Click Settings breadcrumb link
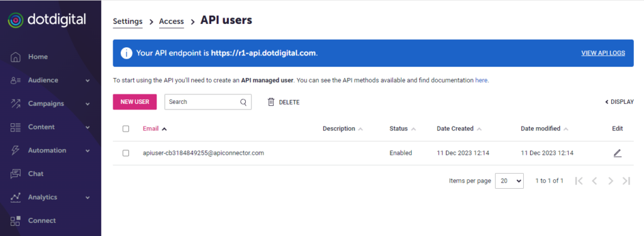This screenshot has height=236, width=644. [x=128, y=21]
